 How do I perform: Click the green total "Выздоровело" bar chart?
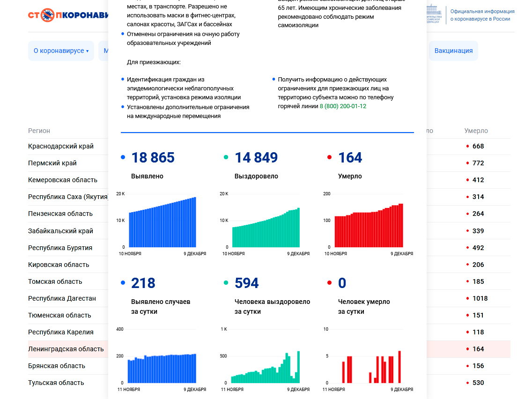[266, 225]
